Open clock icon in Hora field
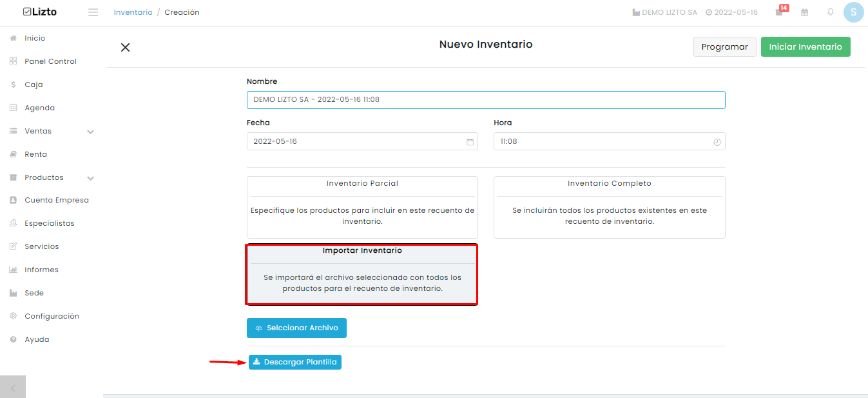Viewport: 868px width, 398px height. click(717, 142)
